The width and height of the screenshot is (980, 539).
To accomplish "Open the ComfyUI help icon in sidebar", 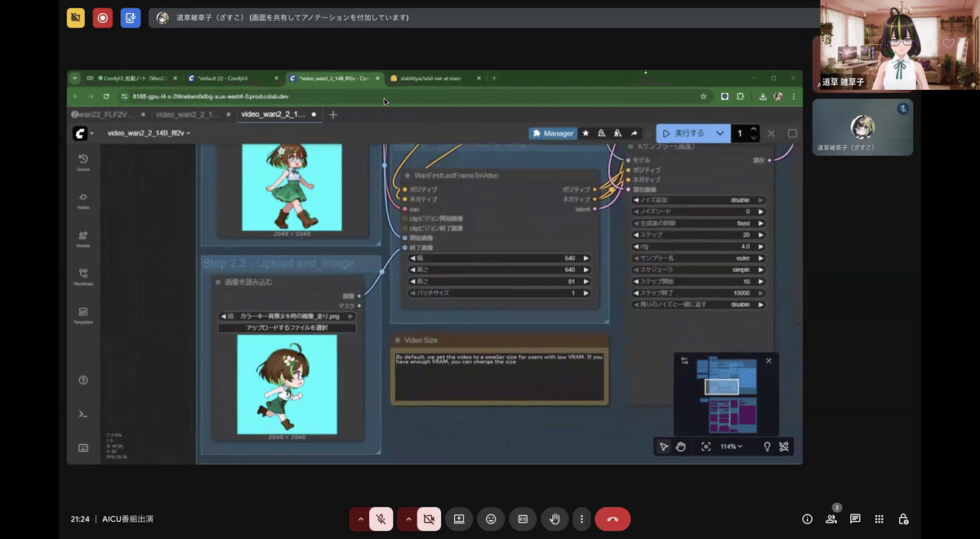I will 83,381.
